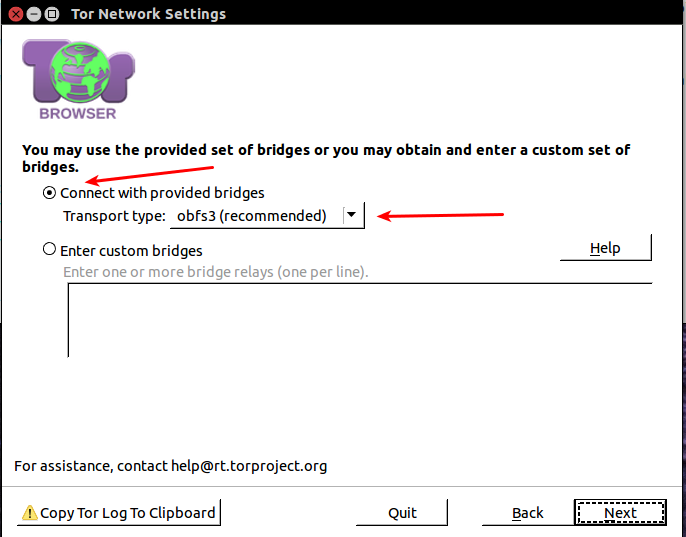686x537 pixels.
Task: Quit the Tor network setup
Action: pyautogui.click(x=402, y=513)
